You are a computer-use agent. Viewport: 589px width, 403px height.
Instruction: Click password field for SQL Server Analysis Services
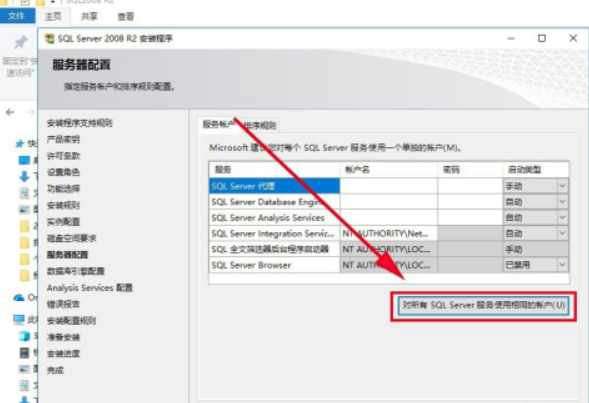point(470,217)
